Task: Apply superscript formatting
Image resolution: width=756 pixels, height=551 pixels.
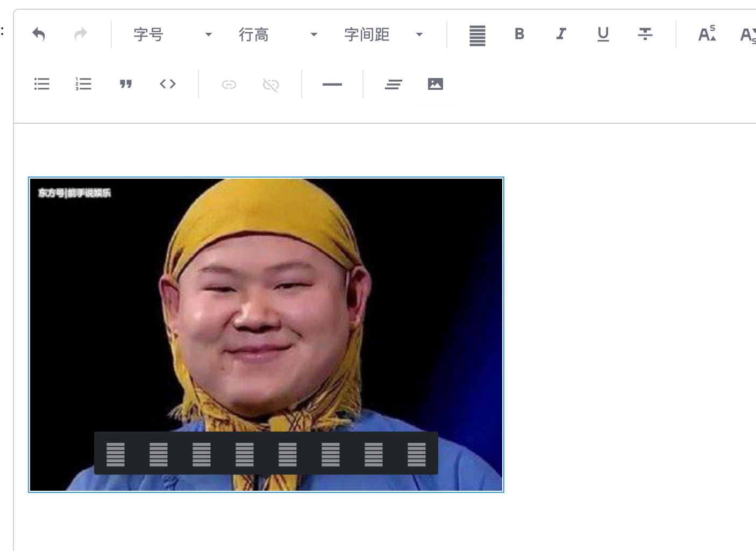Action: tap(707, 34)
